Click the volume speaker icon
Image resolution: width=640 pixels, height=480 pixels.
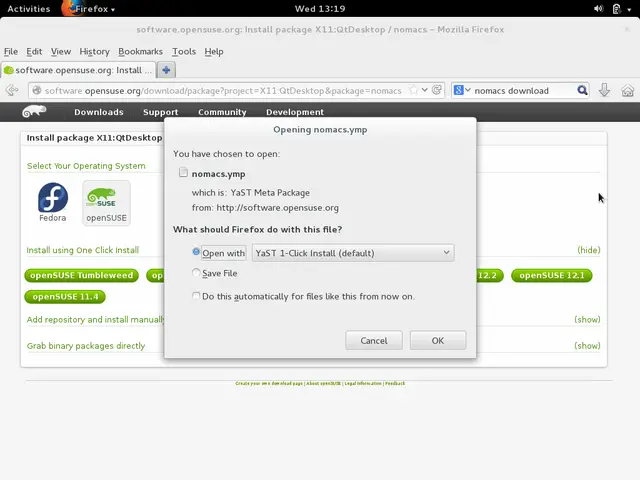tap(598, 9)
